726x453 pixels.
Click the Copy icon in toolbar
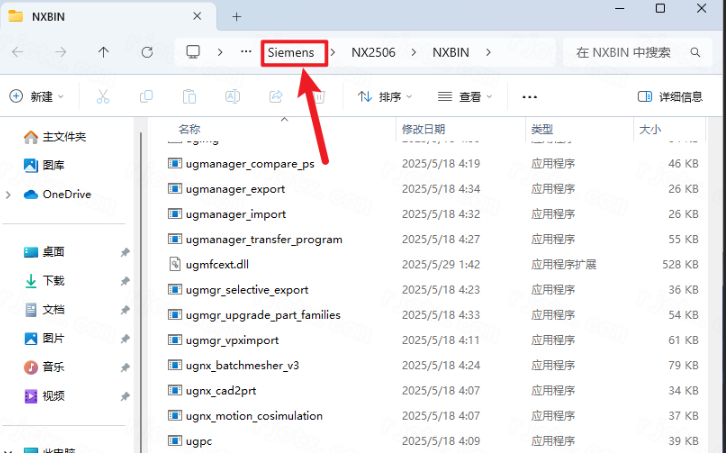point(146,97)
